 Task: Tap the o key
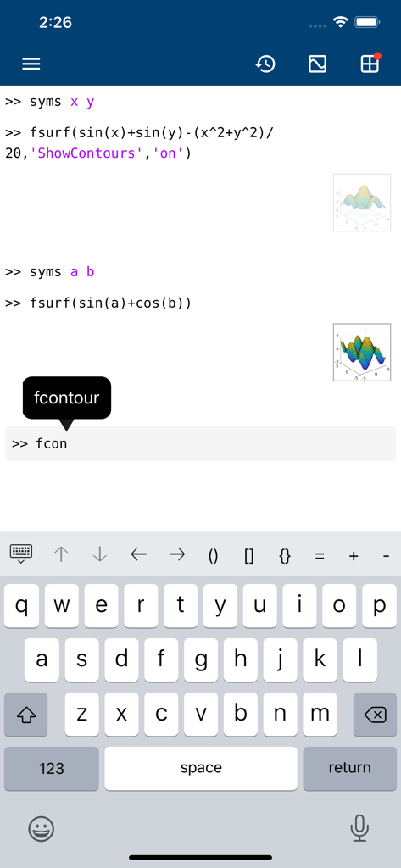[x=339, y=605]
